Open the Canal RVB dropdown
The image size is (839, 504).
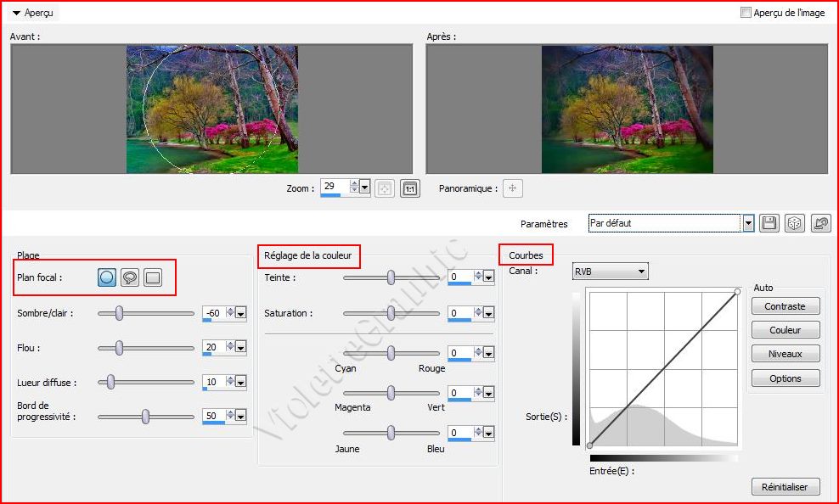(640, 272)
